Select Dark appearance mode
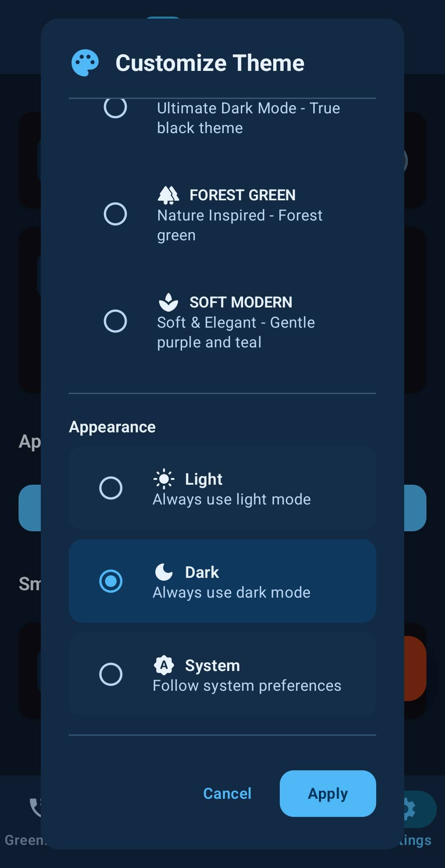445x868 pixels. 111,581
